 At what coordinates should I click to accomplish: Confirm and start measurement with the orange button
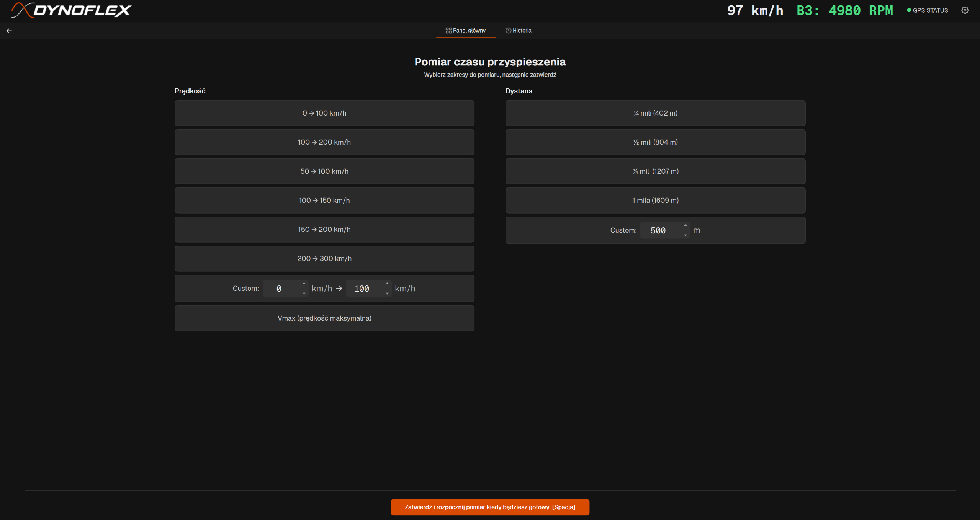[490, 507]
